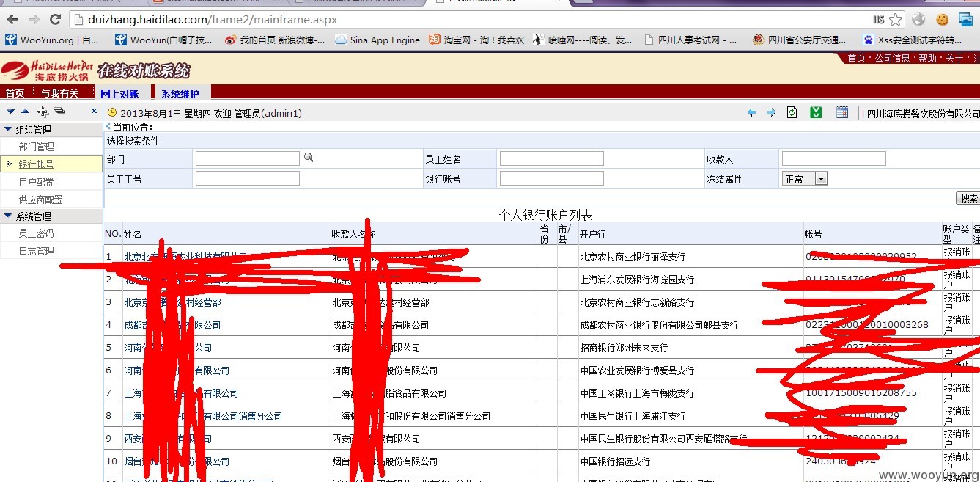980x482 pixels.
Task: Collapse the 系统管理 section
Action: (51, 216)
